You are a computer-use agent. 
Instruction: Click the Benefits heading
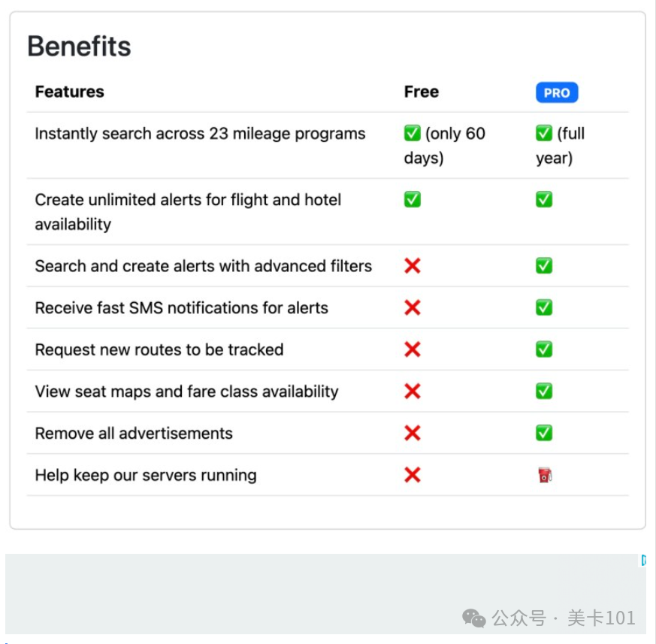pos(79,46)
